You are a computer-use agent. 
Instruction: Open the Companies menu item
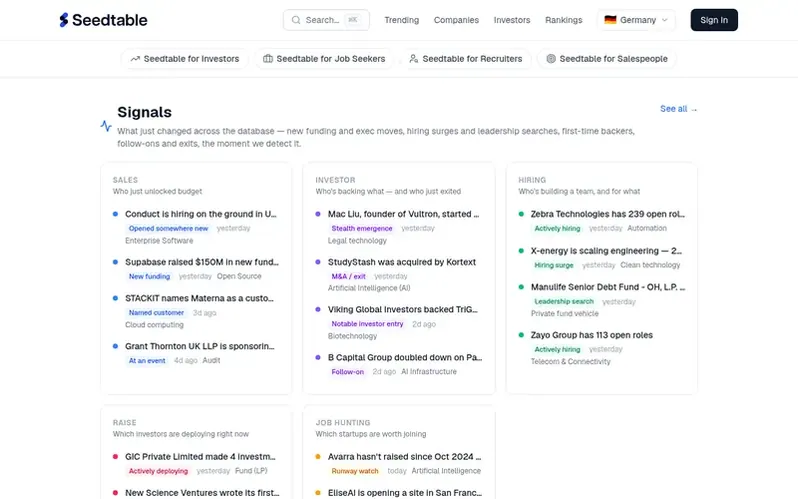(x=456, y=20)
